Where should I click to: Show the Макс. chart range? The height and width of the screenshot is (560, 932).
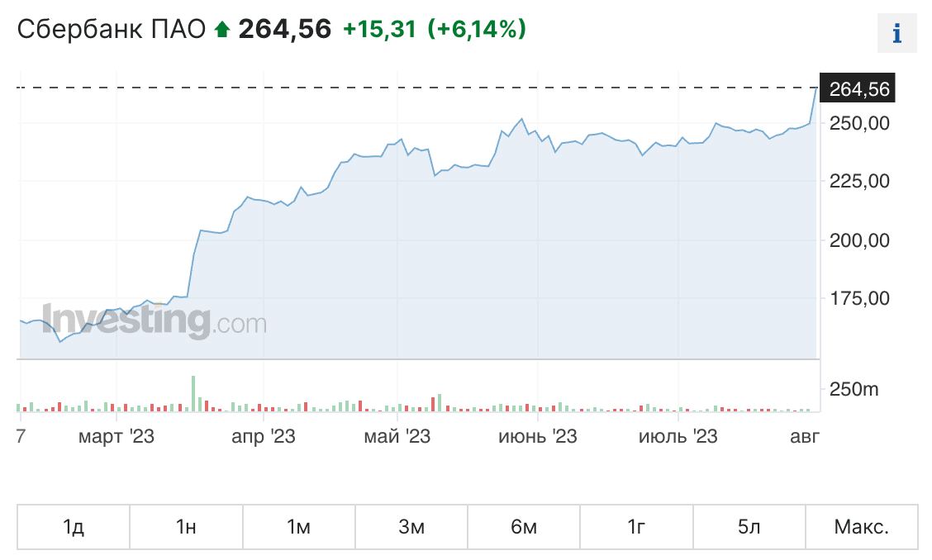click(x=861, y=527)
